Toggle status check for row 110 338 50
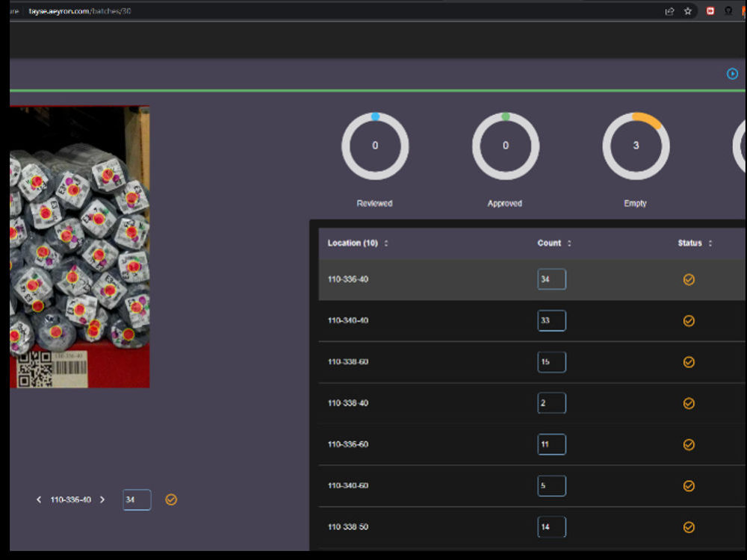Viewport: 747px width, 560px height. (x=689, y=527)
